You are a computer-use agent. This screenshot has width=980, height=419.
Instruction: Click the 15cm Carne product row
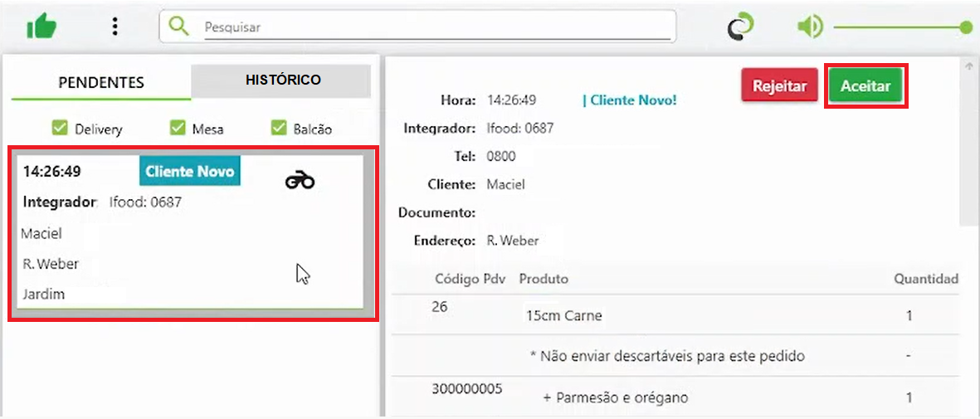676,315
